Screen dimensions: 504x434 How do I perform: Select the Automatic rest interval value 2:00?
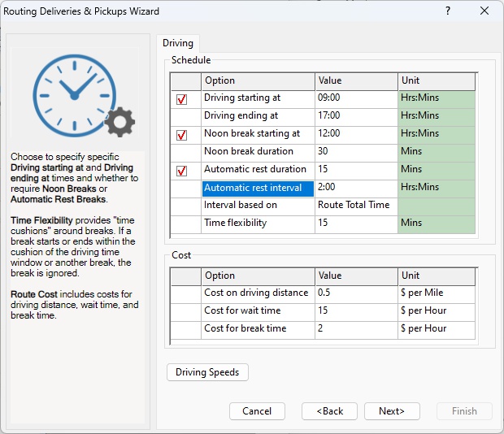coord(355,187)
